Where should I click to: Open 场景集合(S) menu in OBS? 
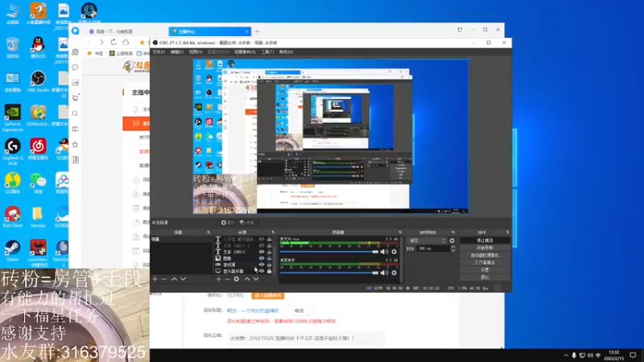(245, 52)
